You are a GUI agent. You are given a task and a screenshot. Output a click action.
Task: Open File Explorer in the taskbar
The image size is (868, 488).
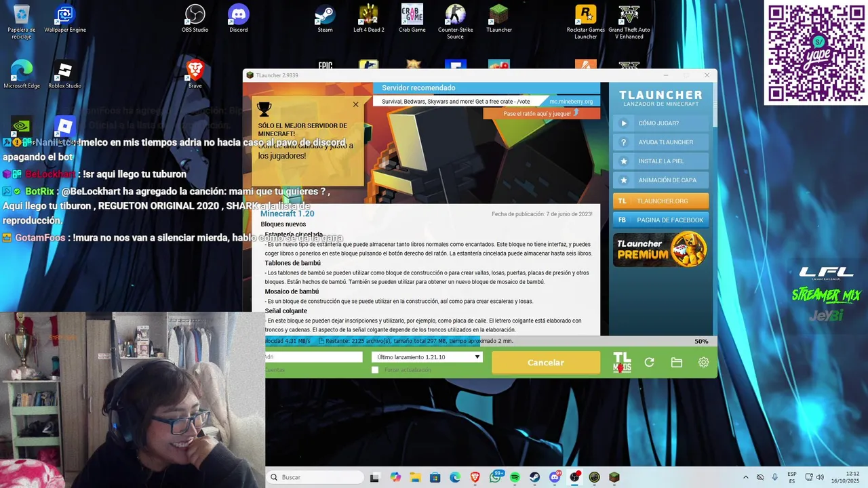pyautogui.click(x=415, y=477)
